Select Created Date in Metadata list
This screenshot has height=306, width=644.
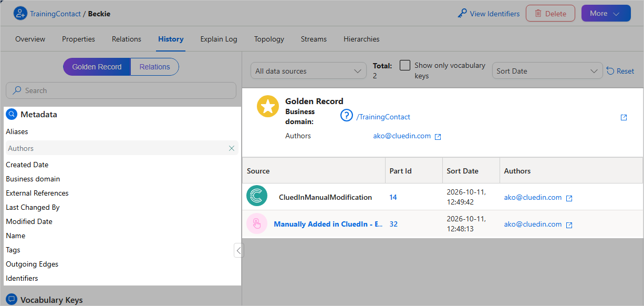click(27, 165)
